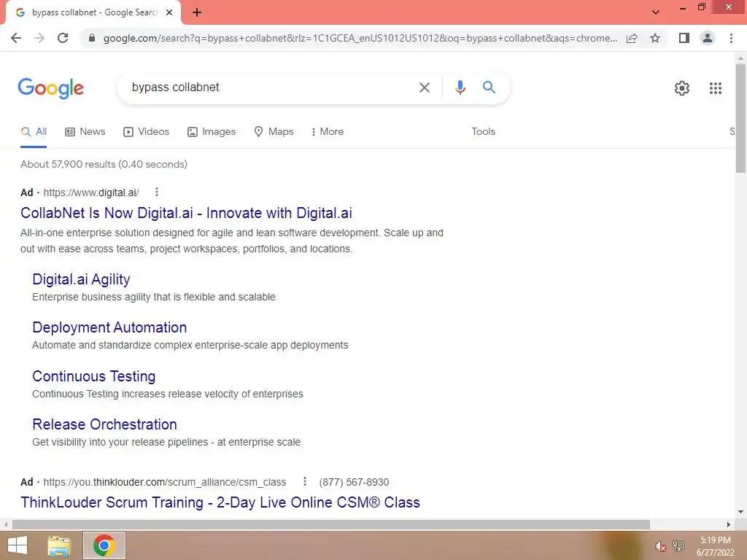Open the Deployment Automation link
The width and height of the screenshot is (747, 560).
pos(109,327)
